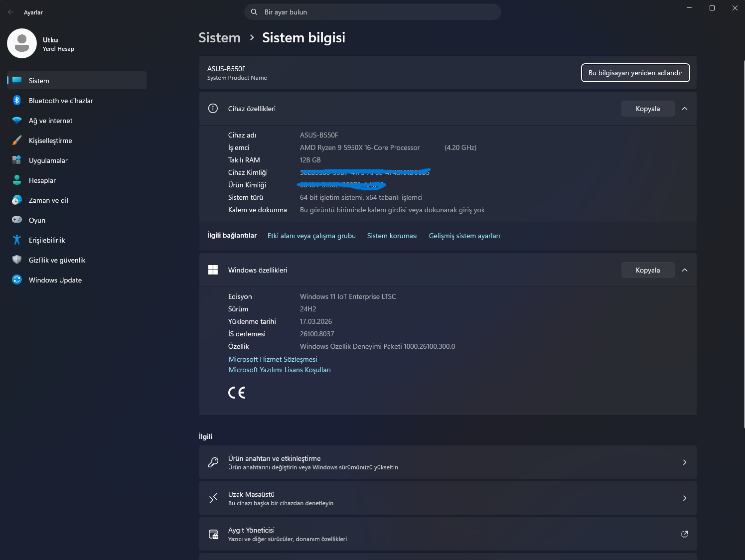Click the clock globe icon for Zaman ve dil
The width and height of the screenshot is (745, 560).
point(17,200)
